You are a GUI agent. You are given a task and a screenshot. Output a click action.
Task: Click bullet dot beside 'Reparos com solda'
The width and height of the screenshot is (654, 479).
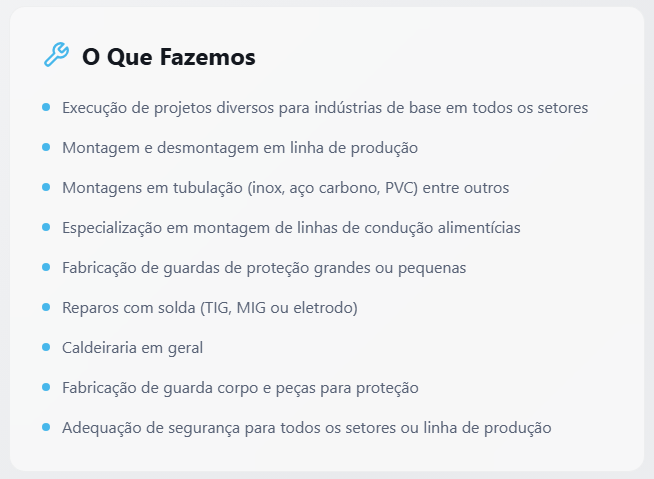[x=46, y=307]
